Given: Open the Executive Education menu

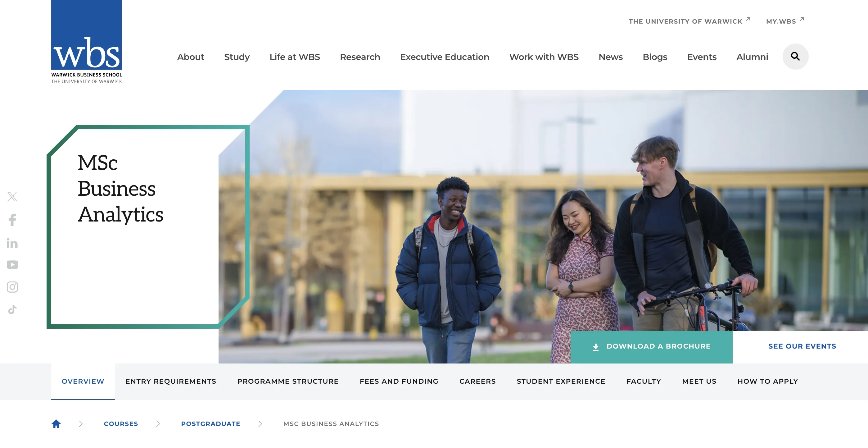Looking at the screenshot, I should tap(445, 57).
